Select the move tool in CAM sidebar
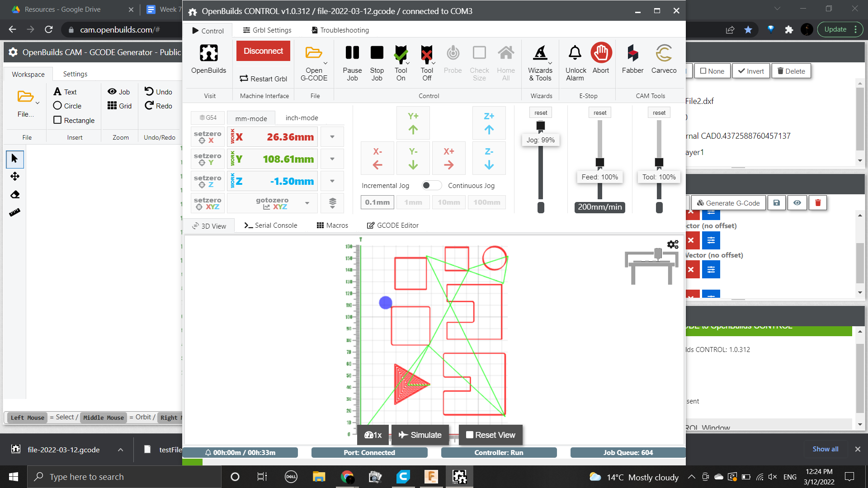 click(x=15, y=176)
